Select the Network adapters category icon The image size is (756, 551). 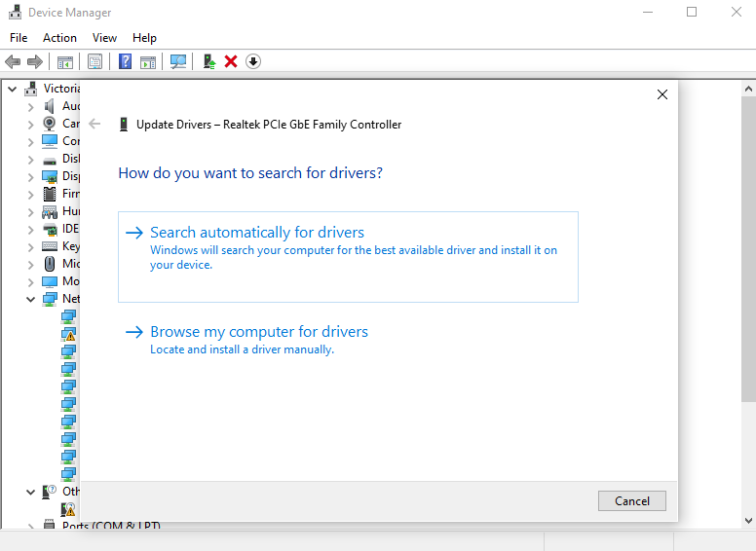pyautogui.click(x=49, y=299)
